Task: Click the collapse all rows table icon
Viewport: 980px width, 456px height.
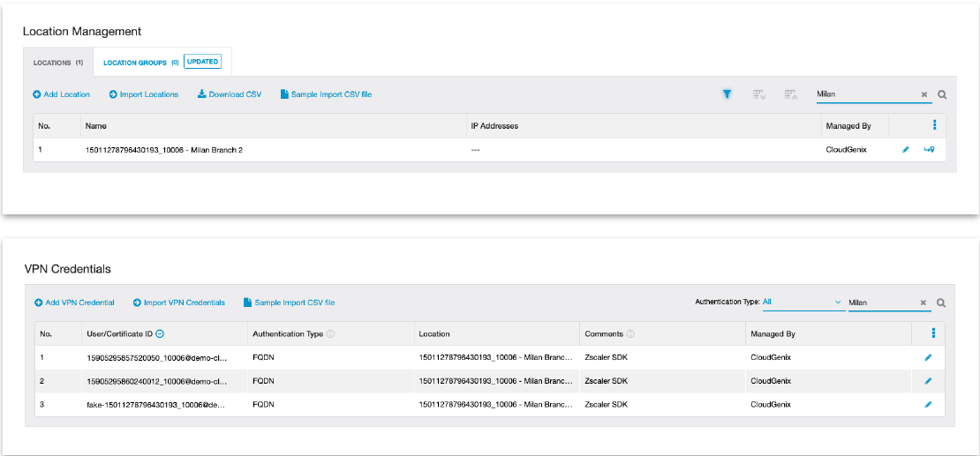Action: [790, 94]
